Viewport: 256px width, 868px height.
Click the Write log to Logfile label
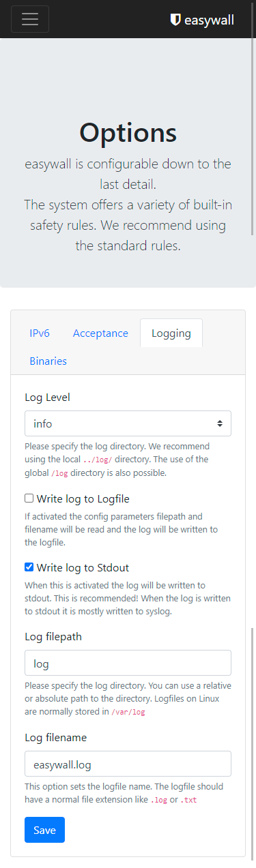(x=83, y=498)
